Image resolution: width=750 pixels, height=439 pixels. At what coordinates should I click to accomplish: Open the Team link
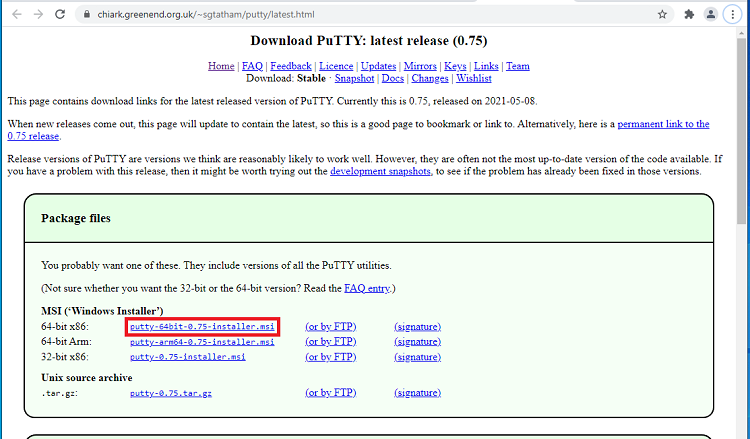[518, 66]
